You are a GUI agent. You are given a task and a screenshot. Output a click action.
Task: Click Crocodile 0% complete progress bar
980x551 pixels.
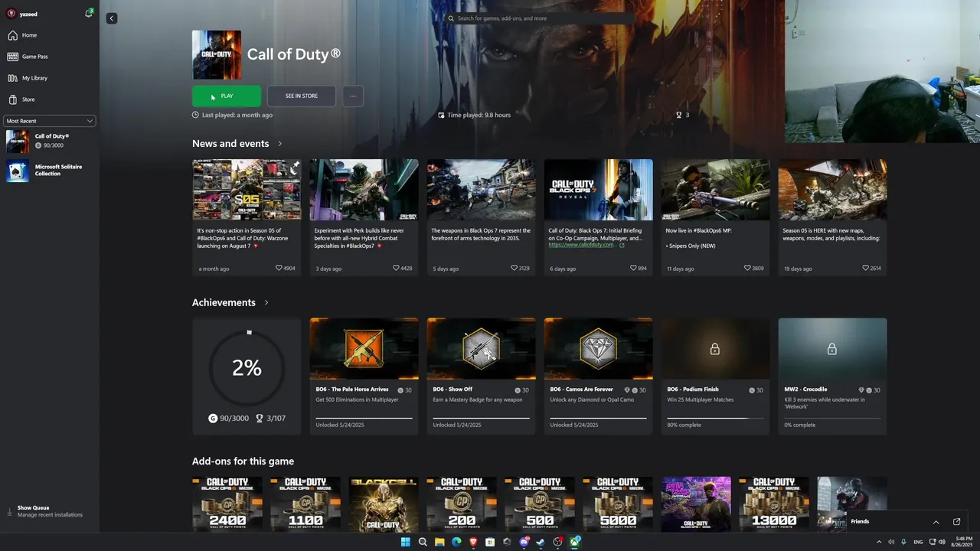point(832,418)
